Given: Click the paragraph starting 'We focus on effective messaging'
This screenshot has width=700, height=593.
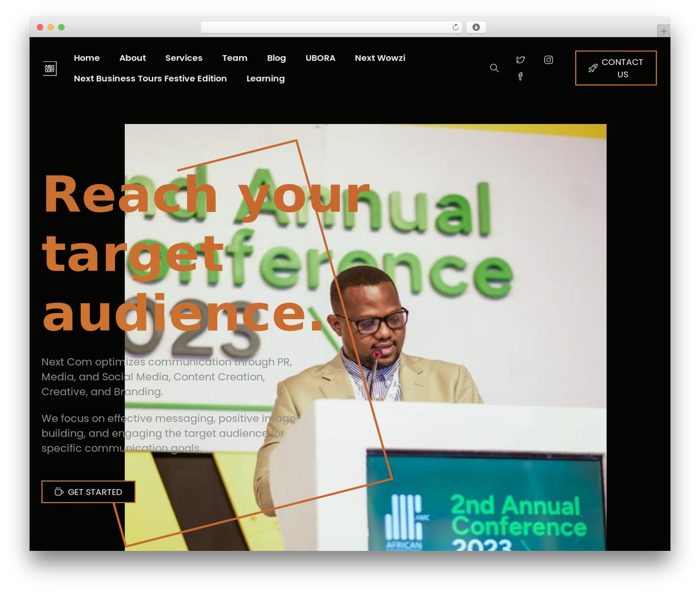Looking at the screenshot, I should tap(171, 433).
